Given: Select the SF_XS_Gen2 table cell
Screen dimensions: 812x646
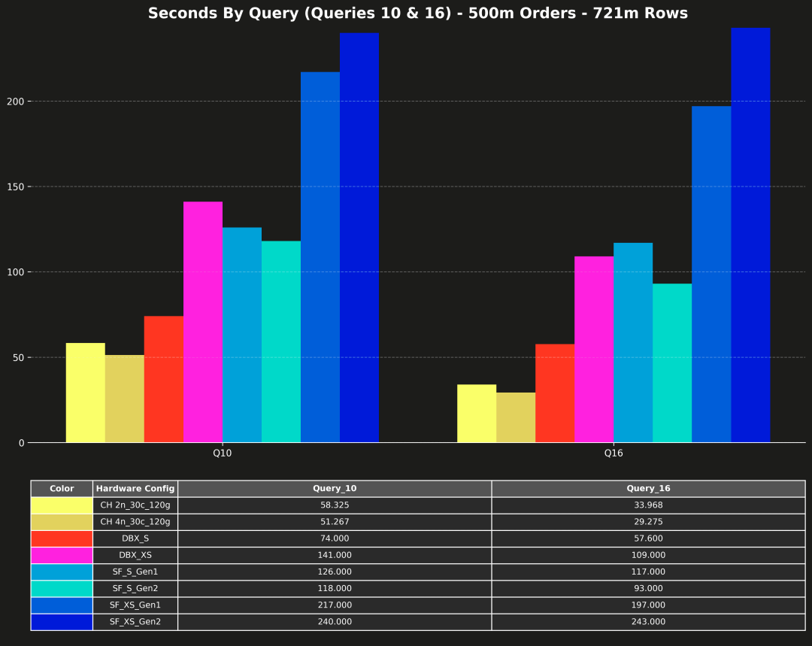Looking at the screenshot, I should 135,622.
